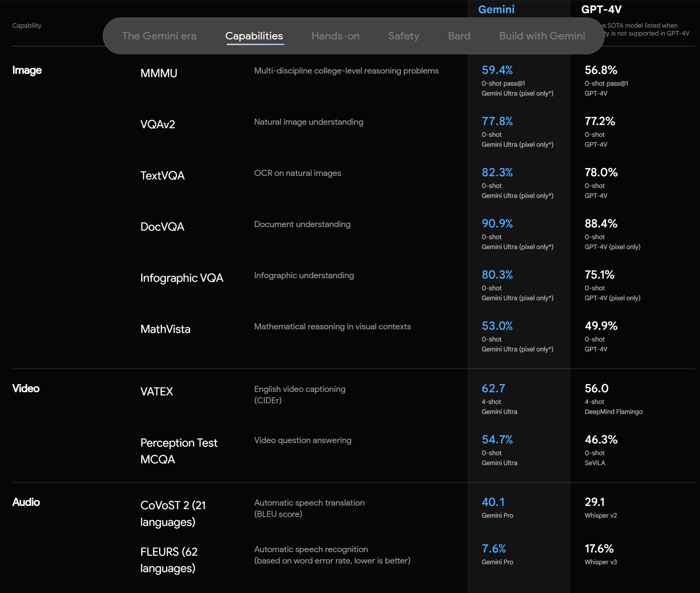Image resolution: width=700 pixels, height=593 pixels.
Task: Click the VQAv2 benchmark label
Action: [157, 124]
